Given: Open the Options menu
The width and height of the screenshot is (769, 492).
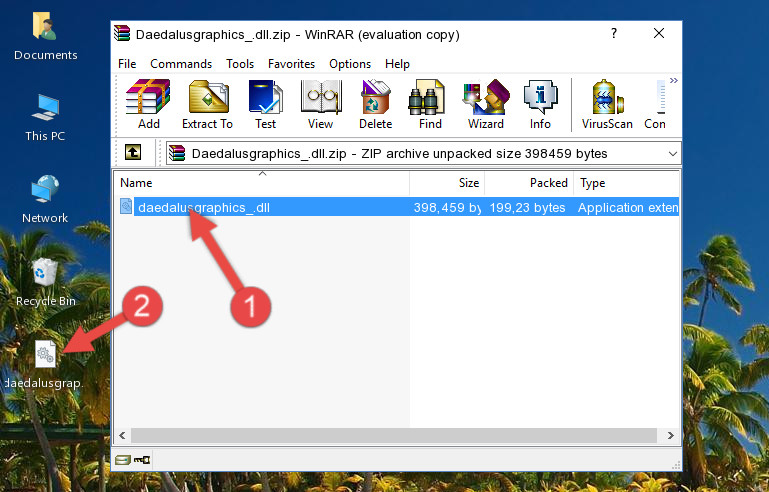Looking at the screenshot, I should point(350,64).
